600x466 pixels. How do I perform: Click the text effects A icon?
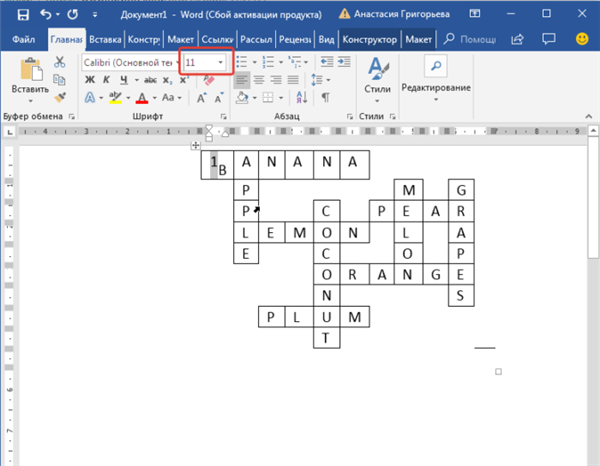point(90,98)
